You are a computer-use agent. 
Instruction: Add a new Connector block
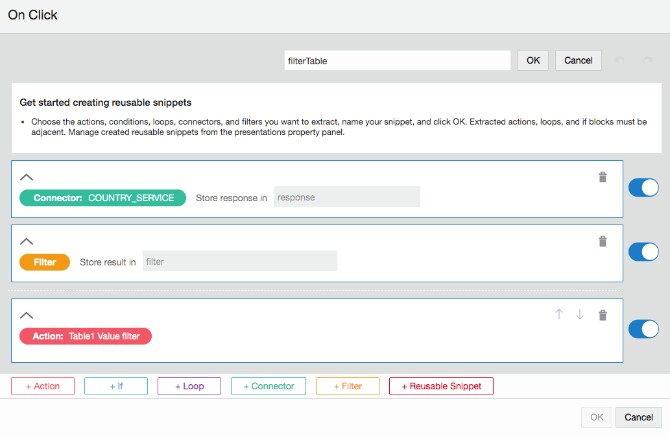[268, 386]
